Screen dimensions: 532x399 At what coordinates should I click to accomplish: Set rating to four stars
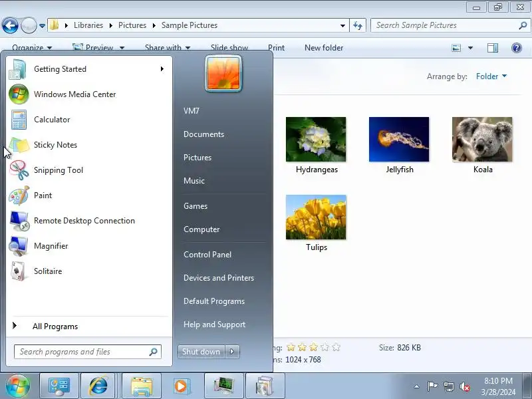[325, 347]
